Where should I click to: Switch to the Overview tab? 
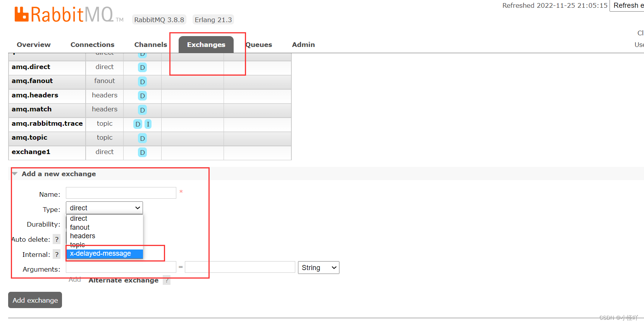tap(34, 45)
